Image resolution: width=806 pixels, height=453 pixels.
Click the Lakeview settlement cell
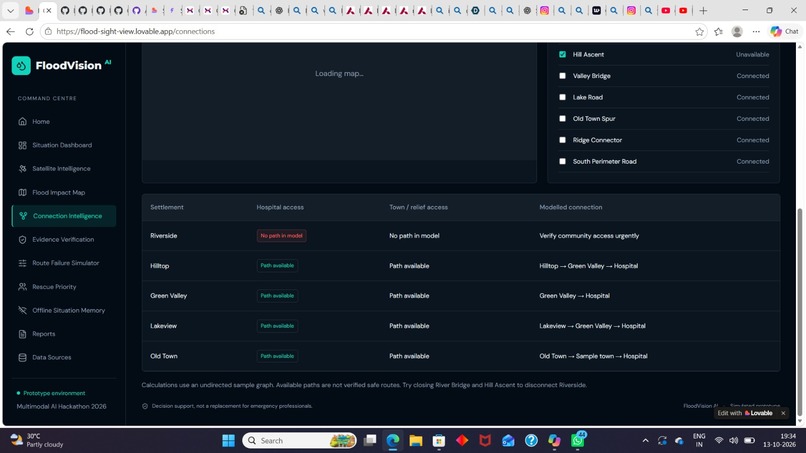[x=163, y=326]
